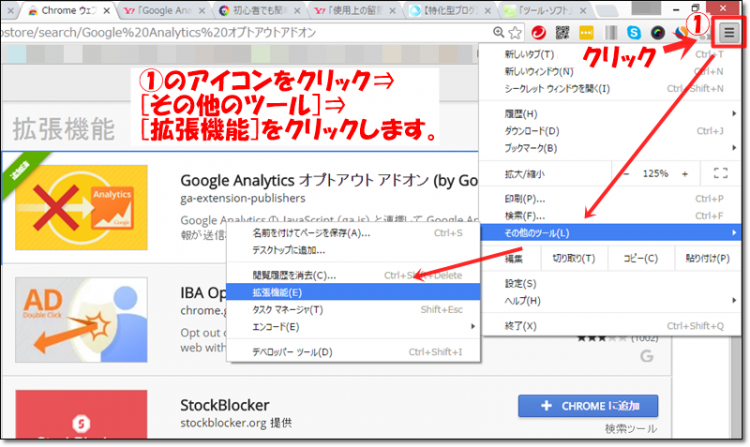Select 名前を付けてページを保存(A)...
The height and width of the screenshot is (447, 750).
point(353,233)
